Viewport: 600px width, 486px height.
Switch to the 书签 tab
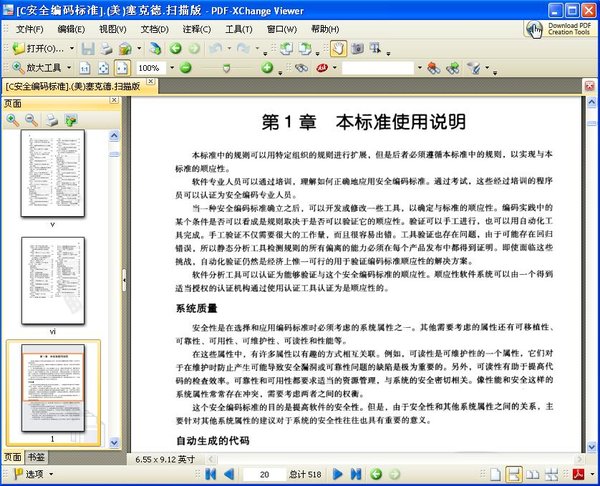(x=34, y=457)
